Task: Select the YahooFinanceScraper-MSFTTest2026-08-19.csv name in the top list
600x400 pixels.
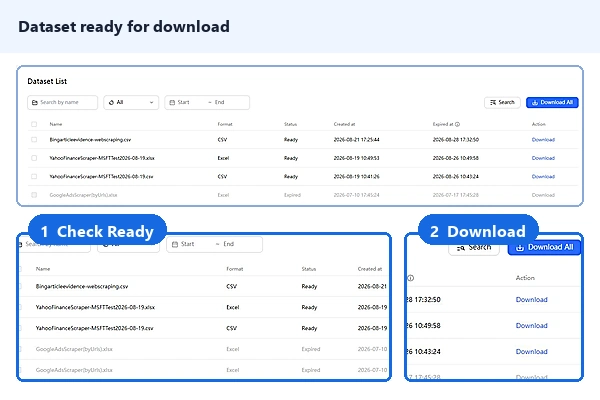Action: (x=101, y=176)
